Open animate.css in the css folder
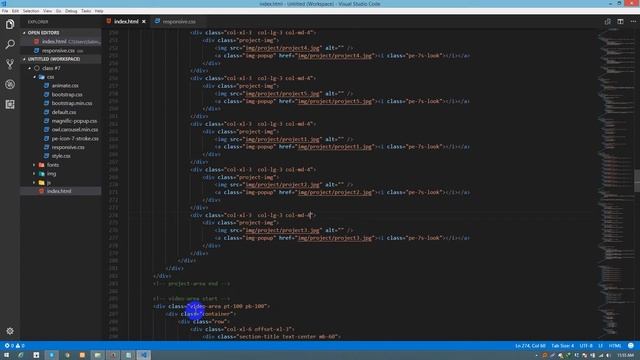This screenshot has height=360, width=640. [x=65, y=86]
